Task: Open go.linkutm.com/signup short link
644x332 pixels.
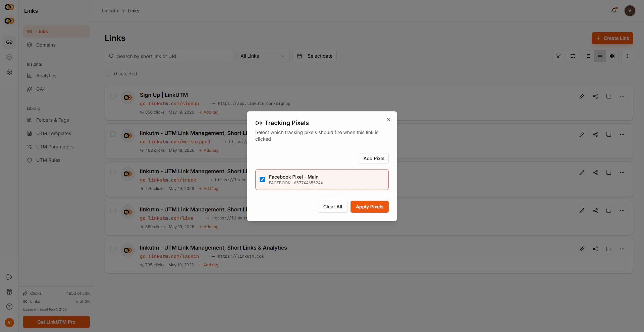Action: click(x=169, y=104)
